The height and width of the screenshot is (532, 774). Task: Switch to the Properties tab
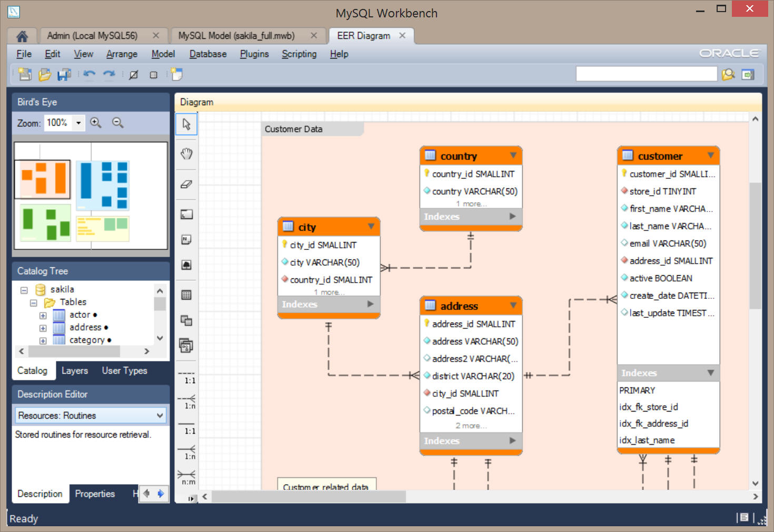click(95, 494)
